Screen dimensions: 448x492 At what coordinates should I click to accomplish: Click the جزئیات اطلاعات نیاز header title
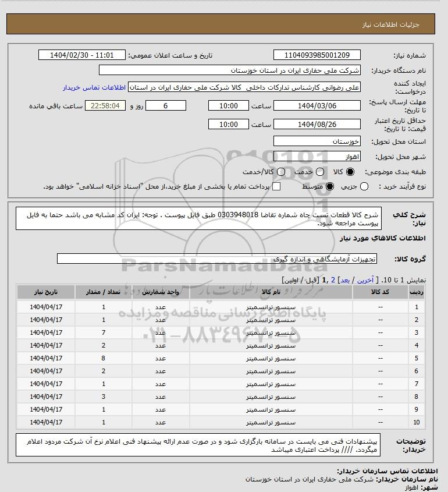click(390, 24)
